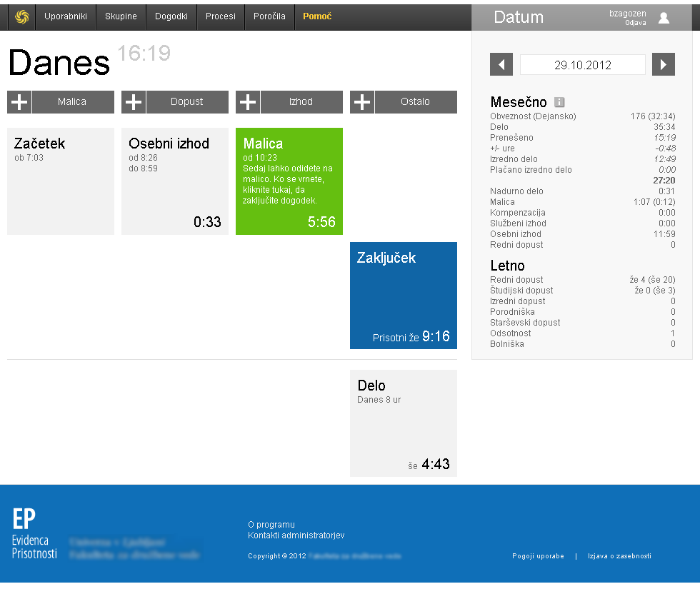Click the green Malica tile to finish
This screenshot has width=700, height=589.
pos(289,181)
